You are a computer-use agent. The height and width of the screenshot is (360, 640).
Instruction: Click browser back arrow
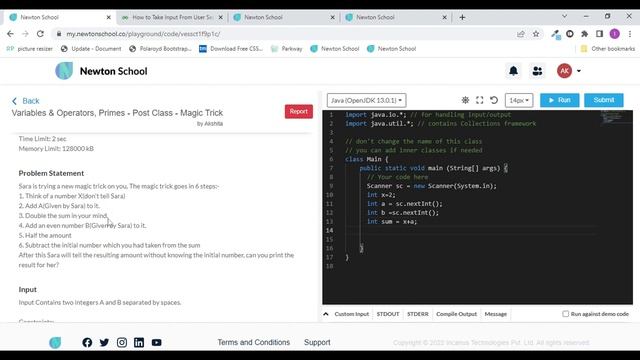pos(10,34)
